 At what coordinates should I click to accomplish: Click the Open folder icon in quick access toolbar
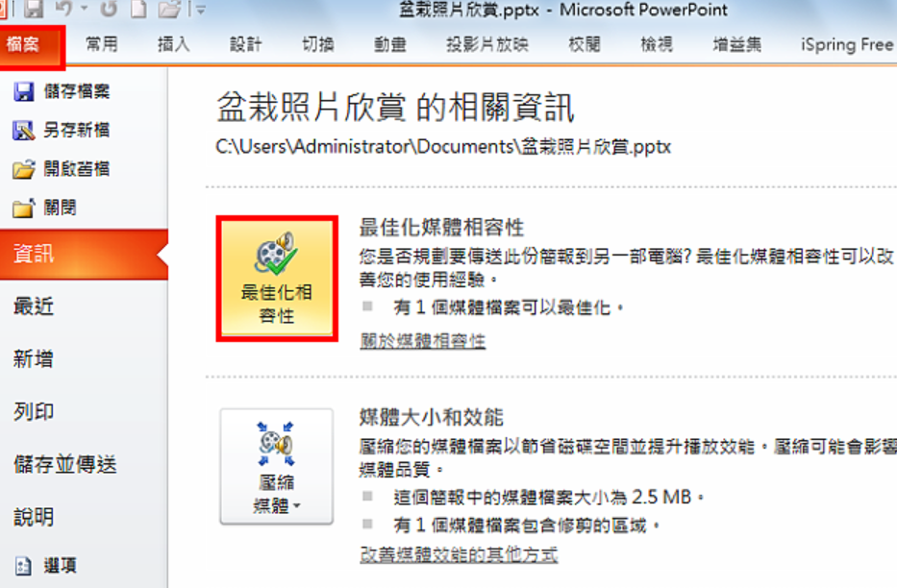click(169, 9)
